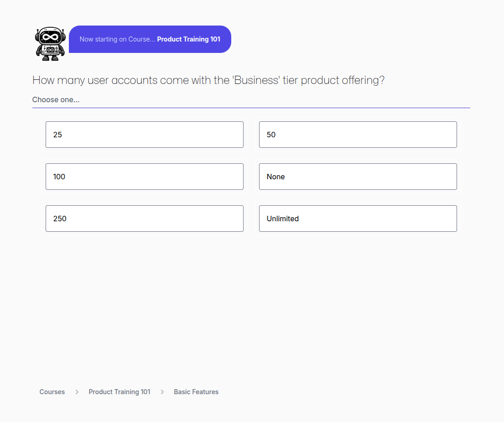Click the Basic Features breadcrumb

pyautogui.click(x=196, y=392)
